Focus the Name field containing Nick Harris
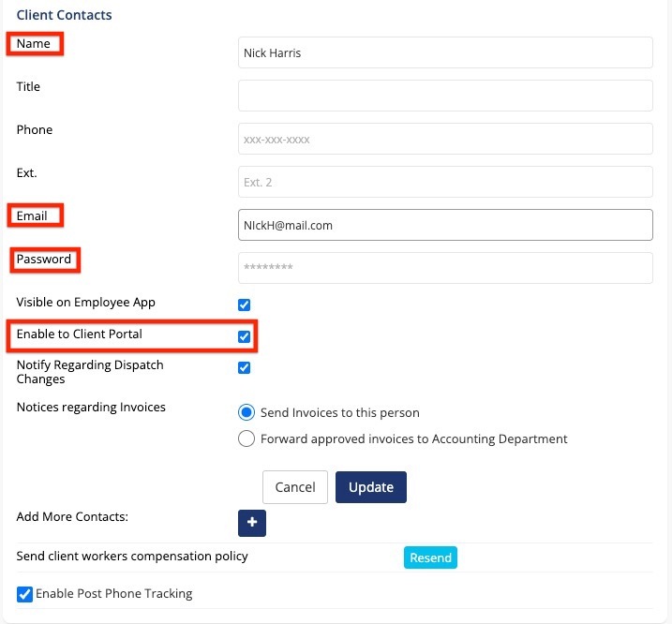 445,52
